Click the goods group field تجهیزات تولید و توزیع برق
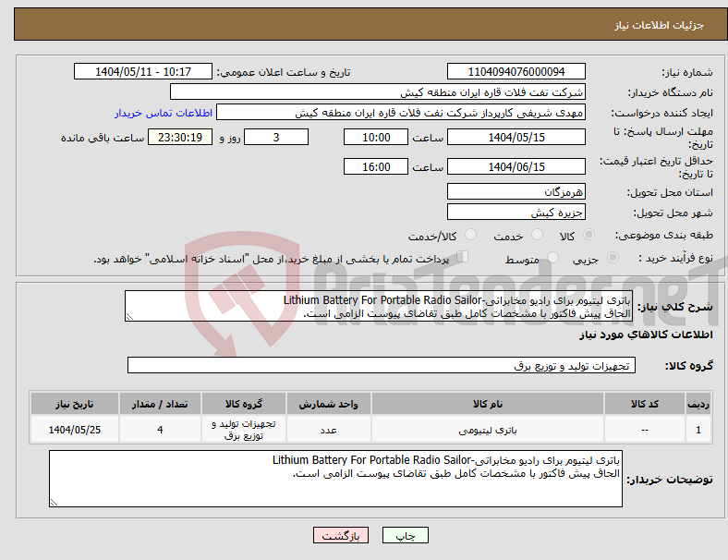Viewport: 728px width, 560px height. pos(382,365)
